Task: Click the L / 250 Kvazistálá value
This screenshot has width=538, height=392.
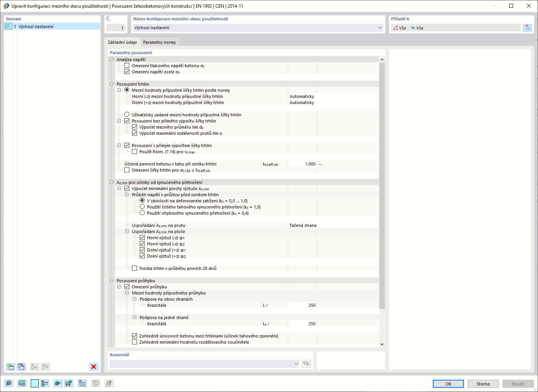Action: [302, 305]
